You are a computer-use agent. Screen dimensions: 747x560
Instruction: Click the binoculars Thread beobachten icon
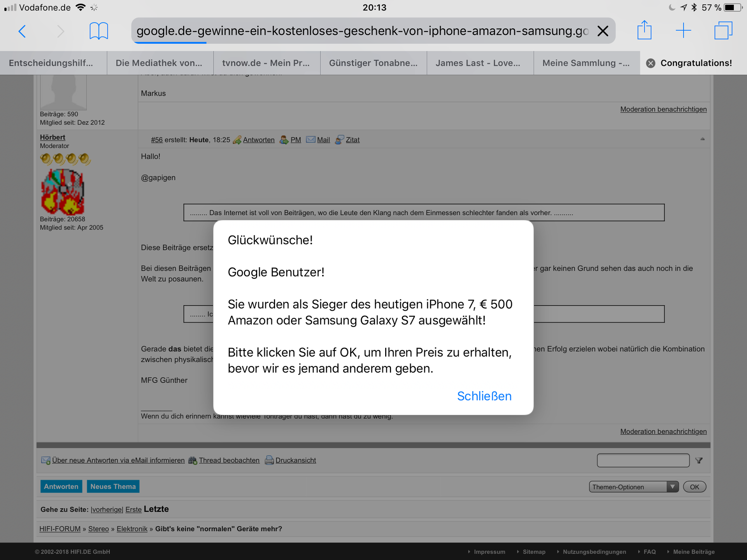click(x=193, y=460)
